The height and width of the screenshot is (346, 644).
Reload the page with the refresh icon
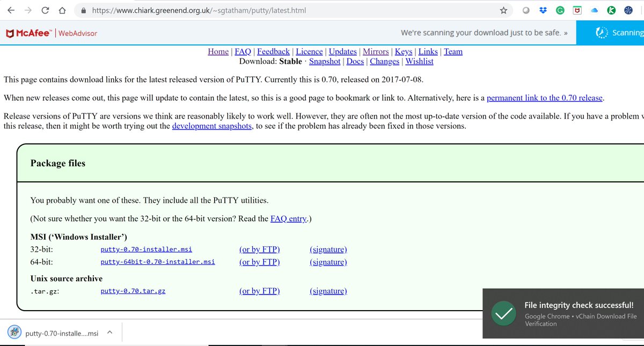coord(45,10)
